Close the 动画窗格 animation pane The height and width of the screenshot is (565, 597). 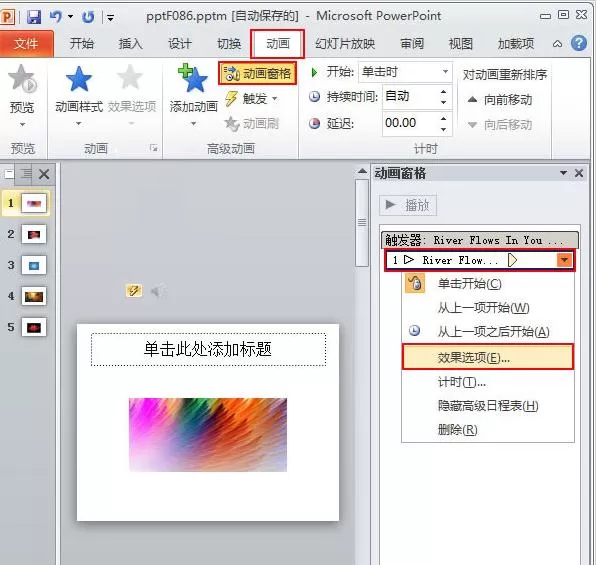point(579,173)
